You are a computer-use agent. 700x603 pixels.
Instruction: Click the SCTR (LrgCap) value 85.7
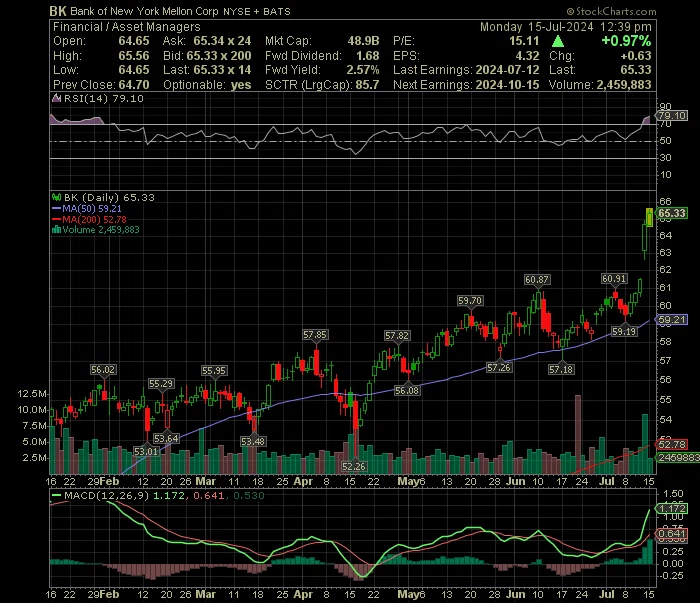pyautogui.click(x=367, y=85)
